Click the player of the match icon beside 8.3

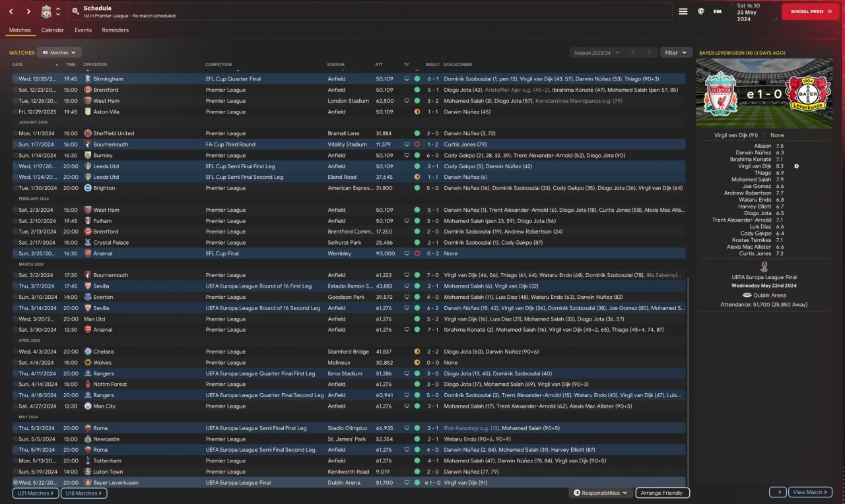pyautogui.click(x=797, y=166)
